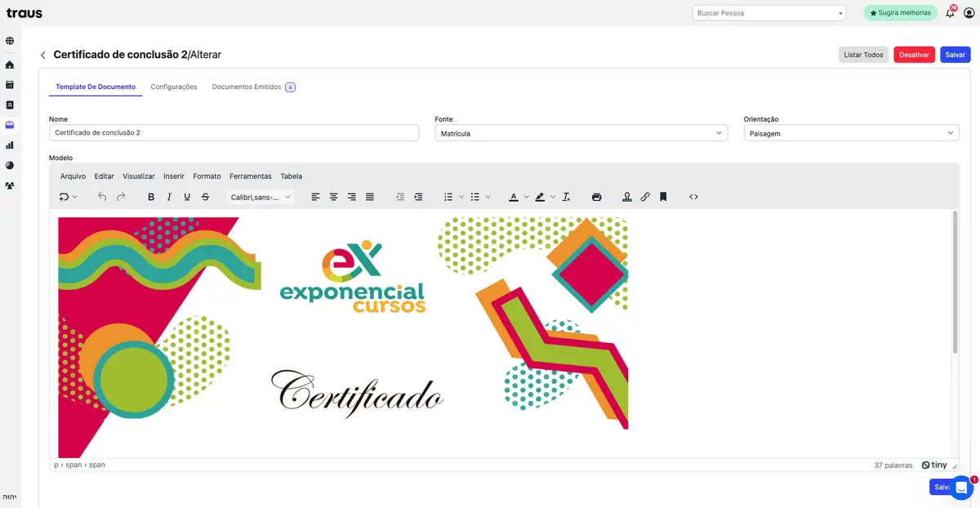Screen dimensions: 980x508
Task: Justify the text
Action: [x=370, y=197]
